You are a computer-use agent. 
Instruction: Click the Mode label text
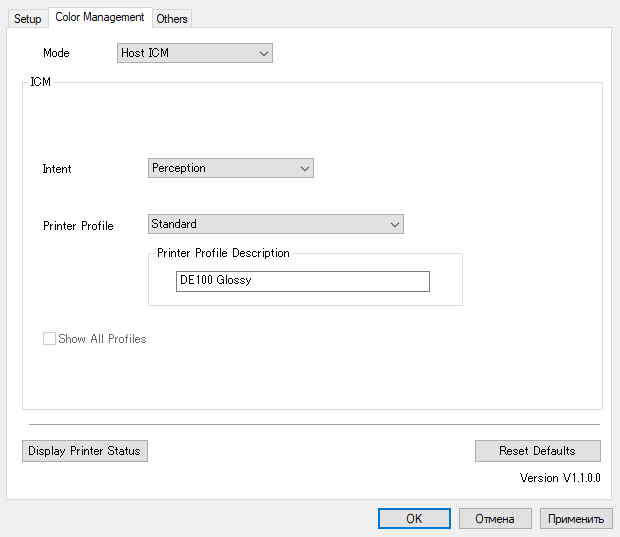(x=56, y=53)
